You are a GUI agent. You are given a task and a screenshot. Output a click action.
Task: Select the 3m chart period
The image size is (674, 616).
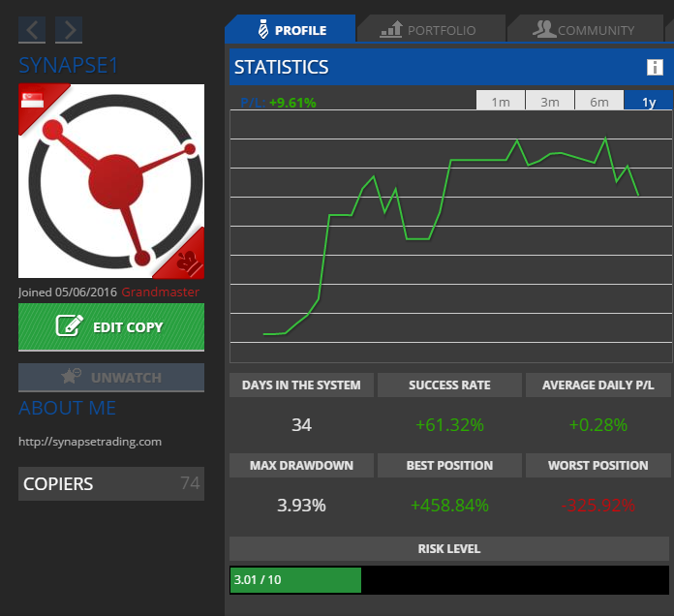pos(550,102)
